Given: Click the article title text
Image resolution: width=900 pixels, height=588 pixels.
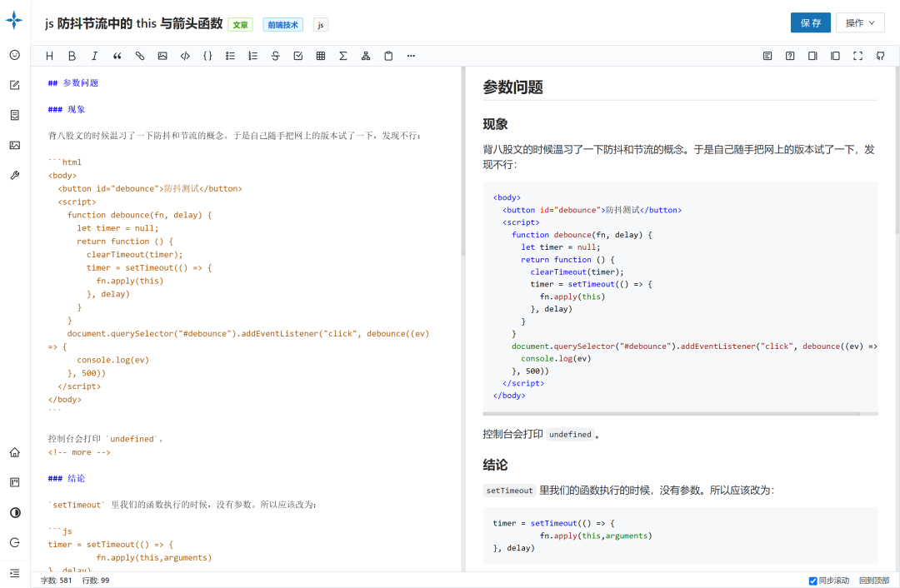Looking at the screenshot, I should click(133, 23).
